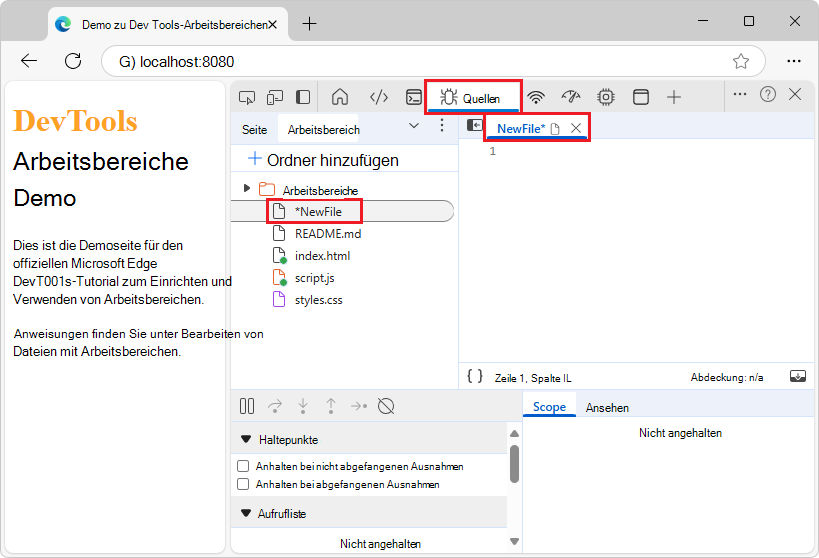Switch to the Seite tab

pyautogui.click(x=254, y=130)
